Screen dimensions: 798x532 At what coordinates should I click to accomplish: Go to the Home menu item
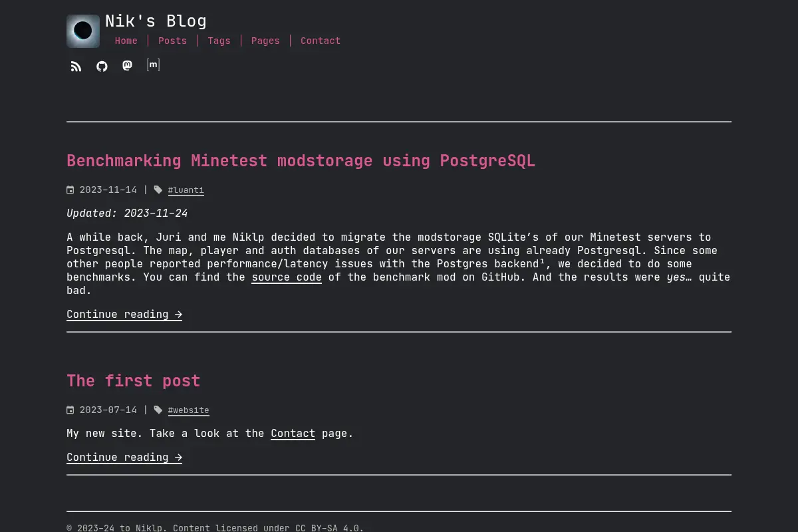point(126,41)
